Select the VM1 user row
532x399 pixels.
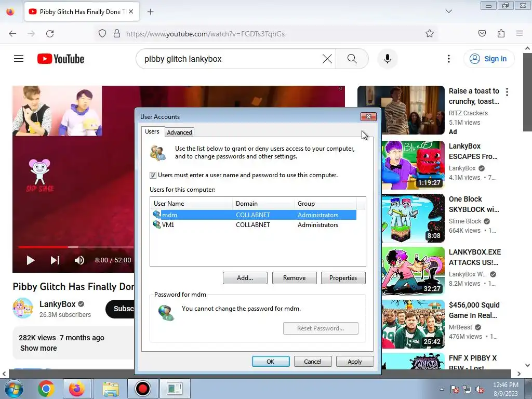[254, 224]
